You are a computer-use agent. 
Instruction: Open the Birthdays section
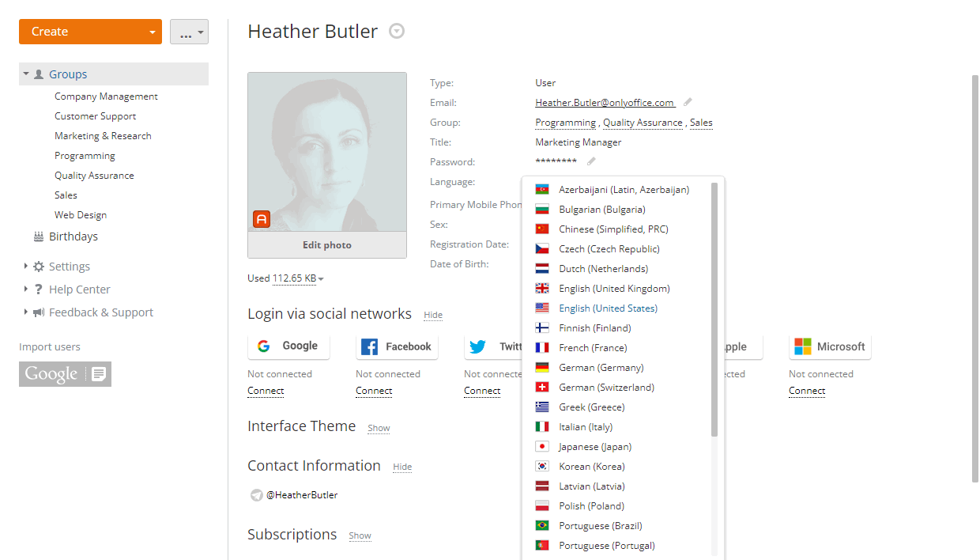tap(73, 236)
